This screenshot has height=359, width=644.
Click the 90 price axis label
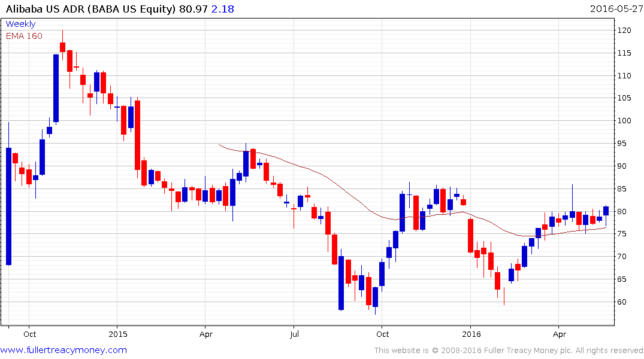point(622,166)
